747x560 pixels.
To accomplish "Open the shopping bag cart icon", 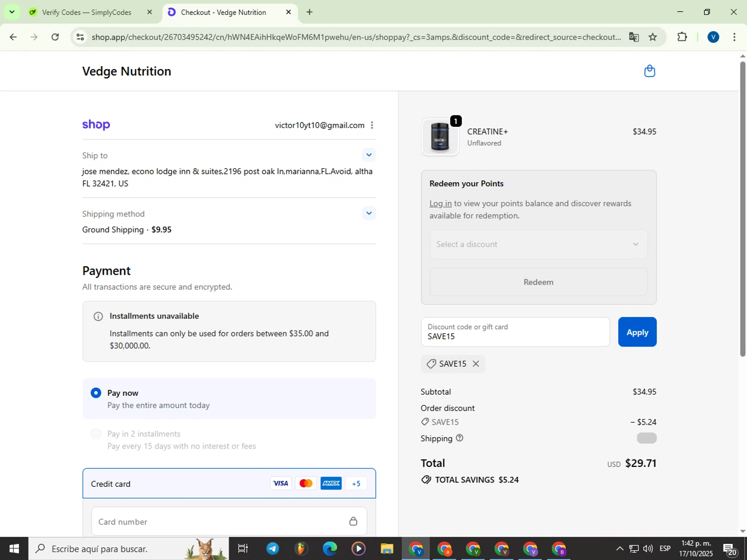I will 649,71.
